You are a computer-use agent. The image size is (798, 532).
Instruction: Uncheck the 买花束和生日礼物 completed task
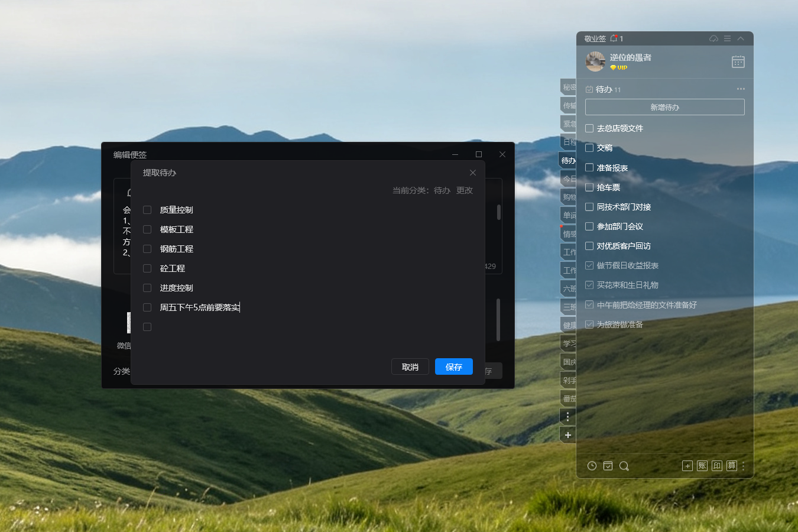click(x=589, y=285)
